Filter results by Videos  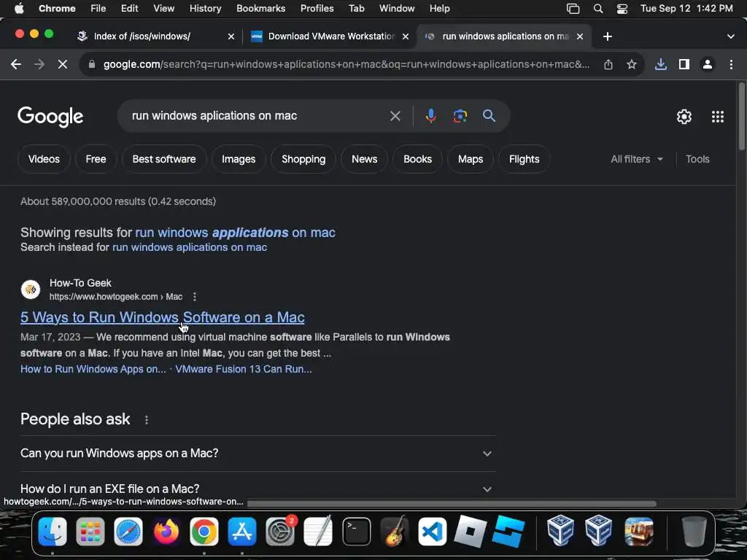(x=44, y=159)
